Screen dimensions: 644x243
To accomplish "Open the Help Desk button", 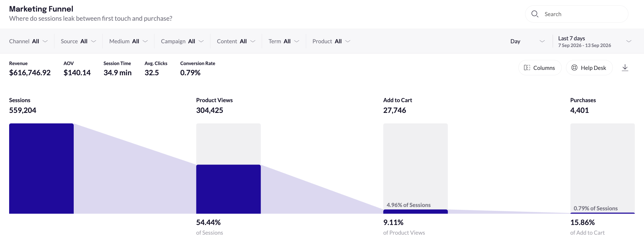I will pos(589,68).
